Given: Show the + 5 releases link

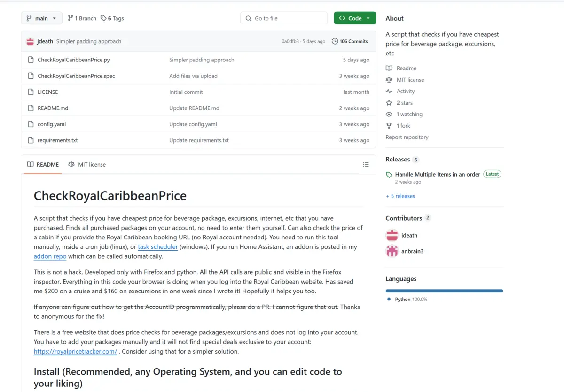Looking at the screenshot, I should 400,196.
